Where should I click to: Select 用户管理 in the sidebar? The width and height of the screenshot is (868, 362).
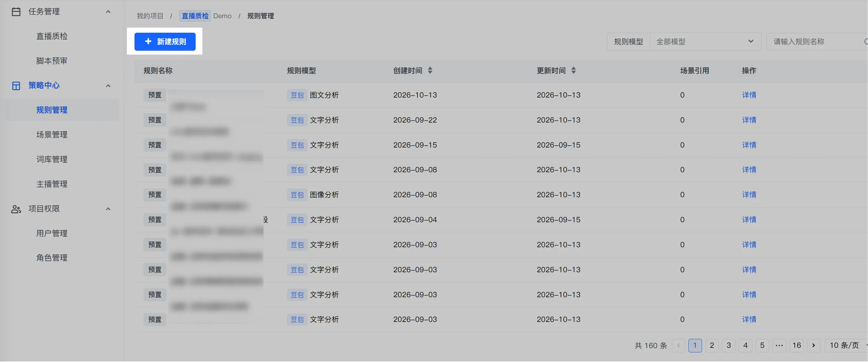(x=52, y=233)
